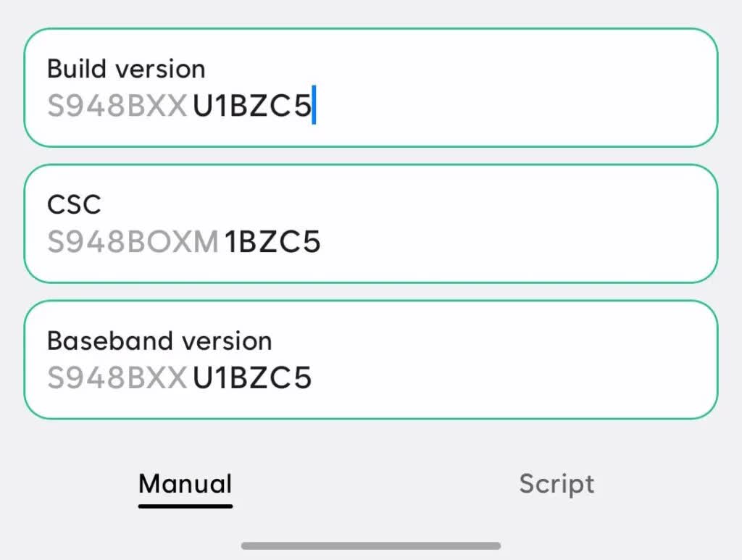This screenshot has width=742, height=560.
Task: Click the gray S948BXX prefix in Build version
Action: coord(116,105)
